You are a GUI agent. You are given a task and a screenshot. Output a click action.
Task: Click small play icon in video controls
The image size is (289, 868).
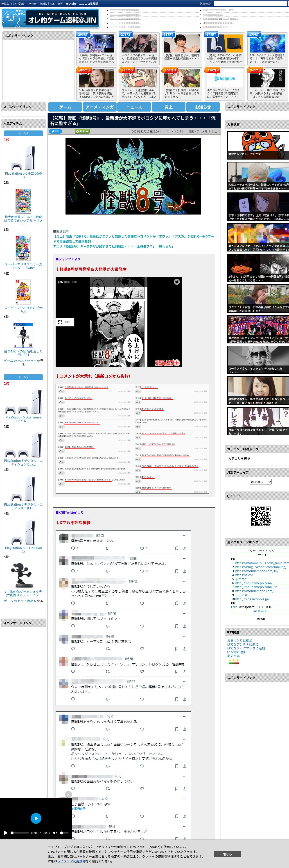pos(5,833)
